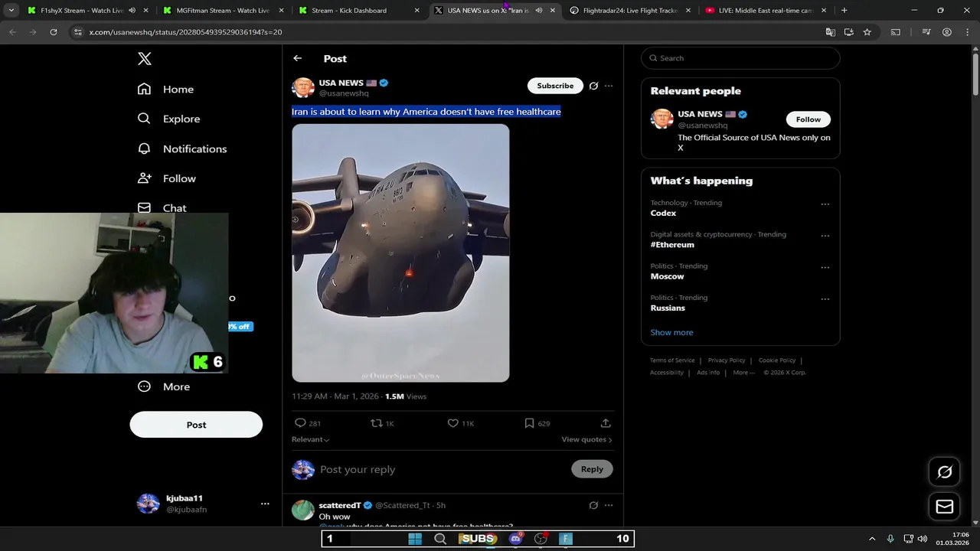
Task: Open Privacy Policy link
Action: pos(727,360)
